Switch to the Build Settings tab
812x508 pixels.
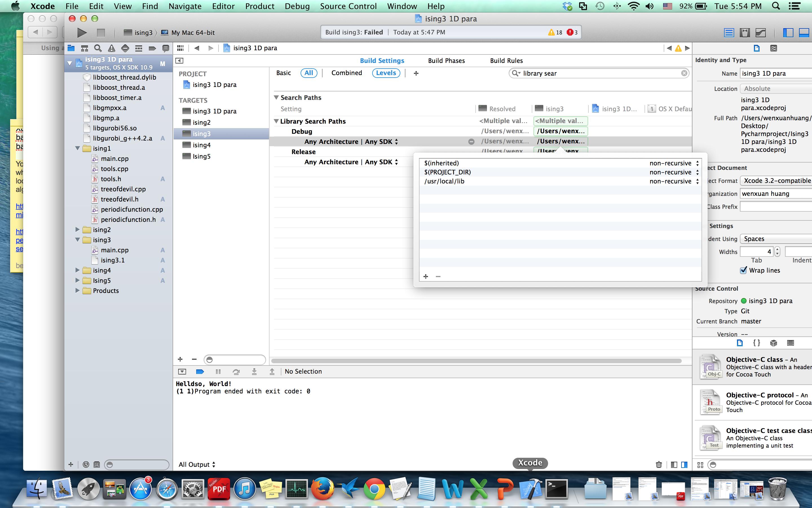[x=382, y=60]
